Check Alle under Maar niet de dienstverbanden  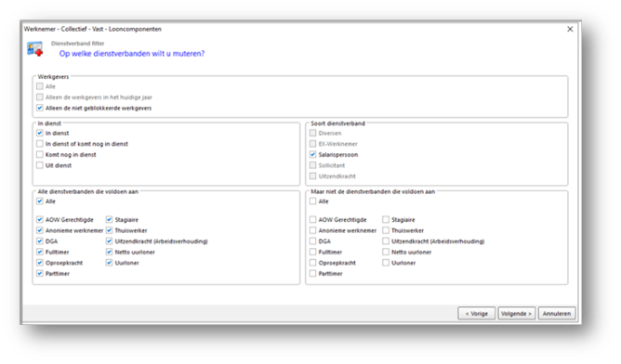click(313, 201)
